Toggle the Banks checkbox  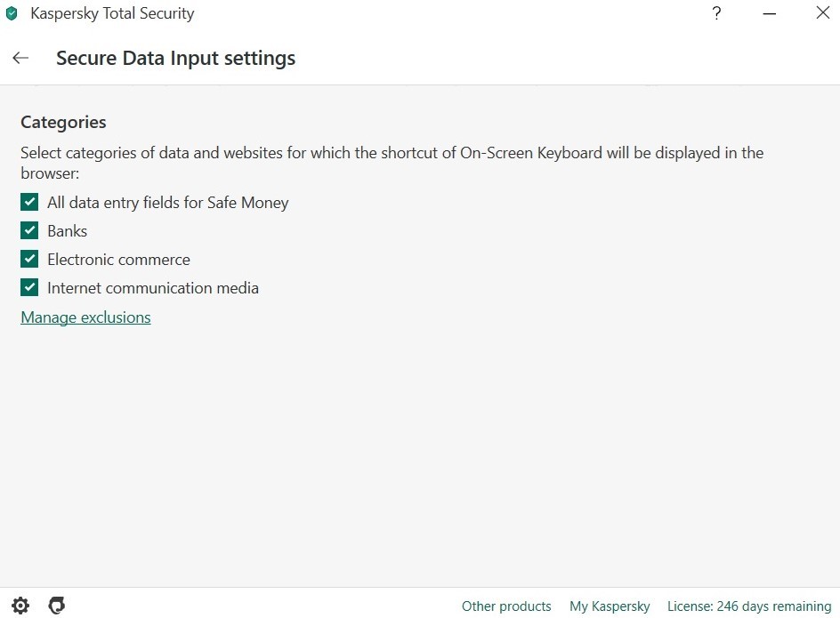pyautogui.click(x=29, y=230)
